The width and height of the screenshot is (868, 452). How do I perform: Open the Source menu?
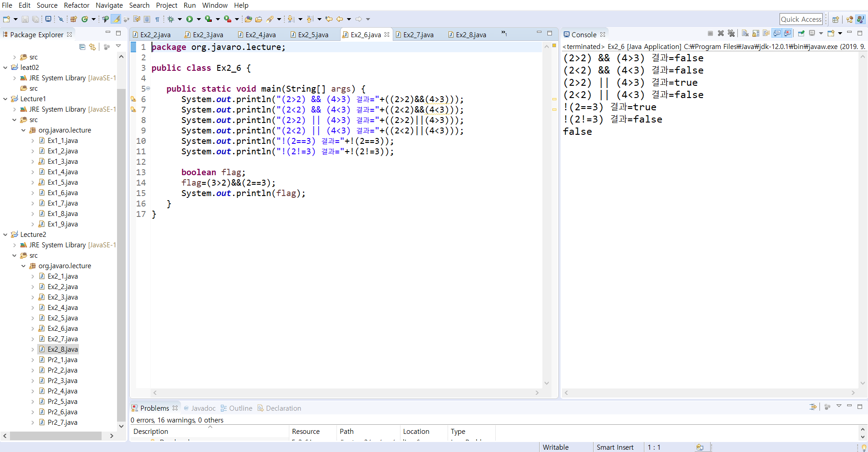47,5
